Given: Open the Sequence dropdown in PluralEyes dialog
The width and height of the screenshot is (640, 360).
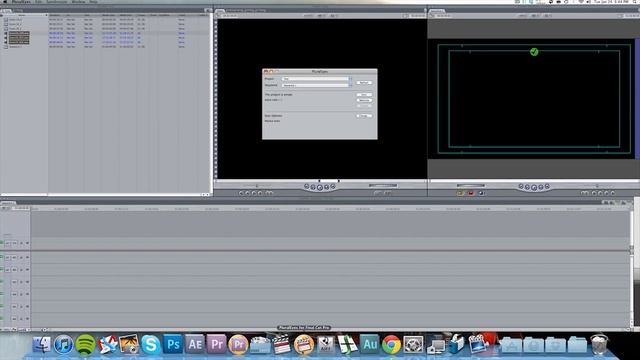Looking at the screenshot, I should coord(316,85).
